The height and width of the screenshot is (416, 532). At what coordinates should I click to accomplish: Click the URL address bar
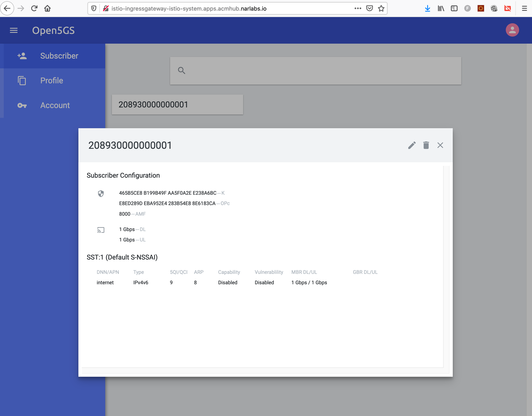point(219,9)
